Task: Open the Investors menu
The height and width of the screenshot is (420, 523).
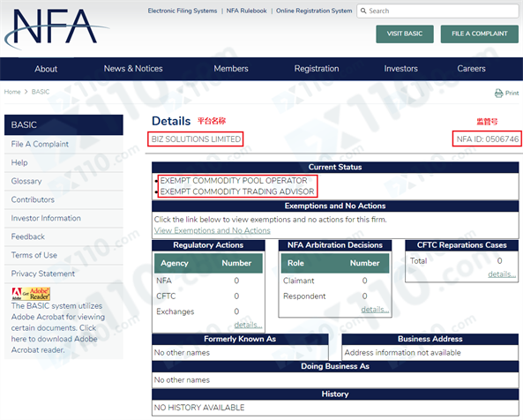Action: 400,69
